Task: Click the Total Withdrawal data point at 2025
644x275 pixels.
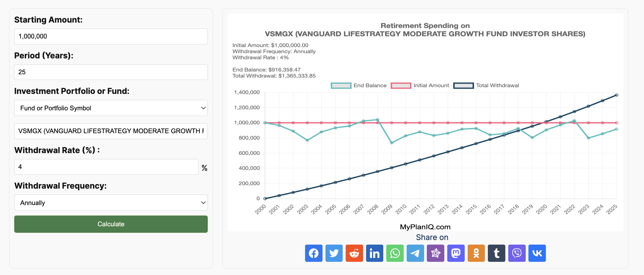Action: coord(617,95)
